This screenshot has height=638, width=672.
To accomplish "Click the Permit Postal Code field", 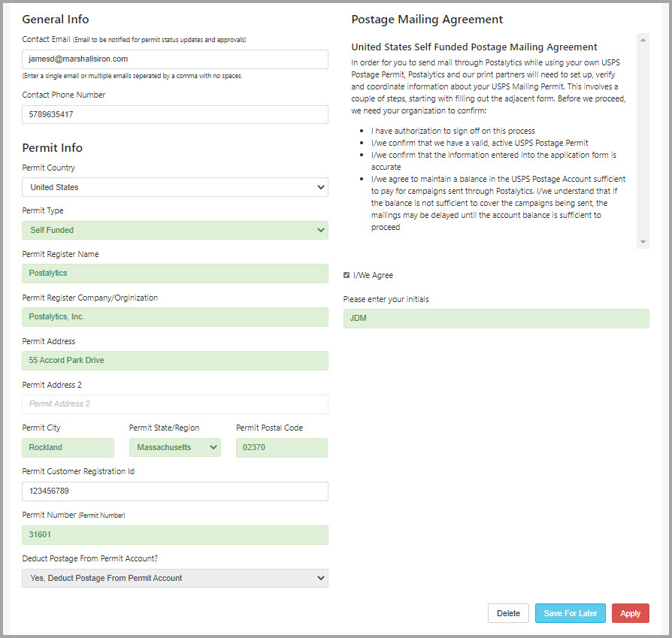I will click(282, 447).
